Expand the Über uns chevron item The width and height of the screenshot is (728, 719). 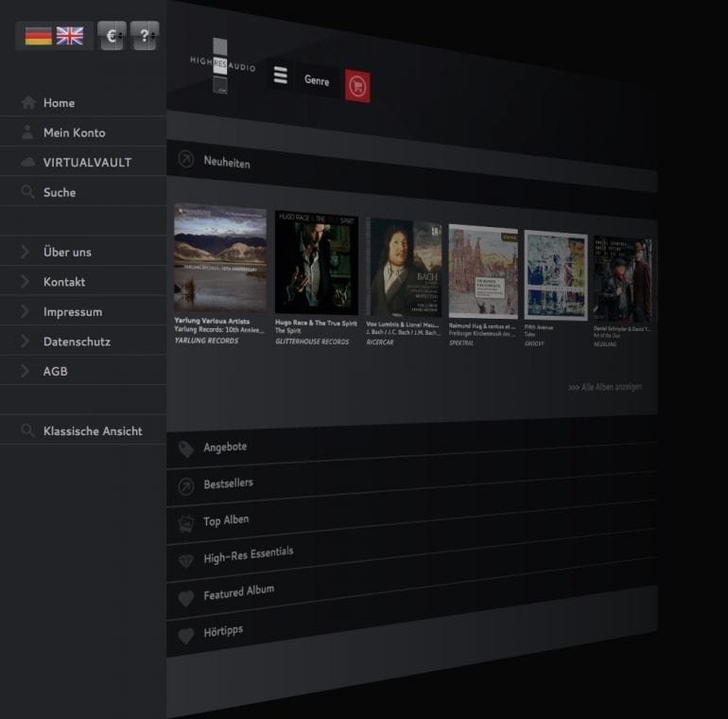(26, 252)
